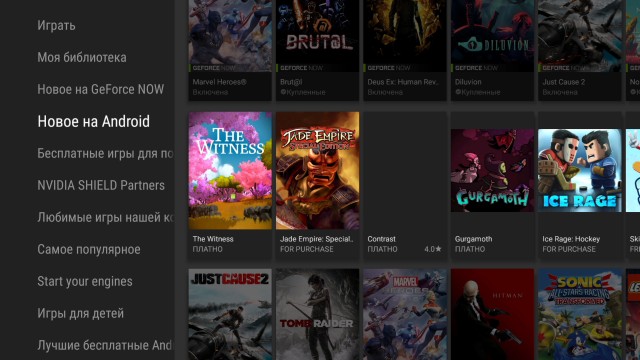This screenshot has width=640, height=360.
Task: Open the Contrast game tile
Action: pos(405,186)
